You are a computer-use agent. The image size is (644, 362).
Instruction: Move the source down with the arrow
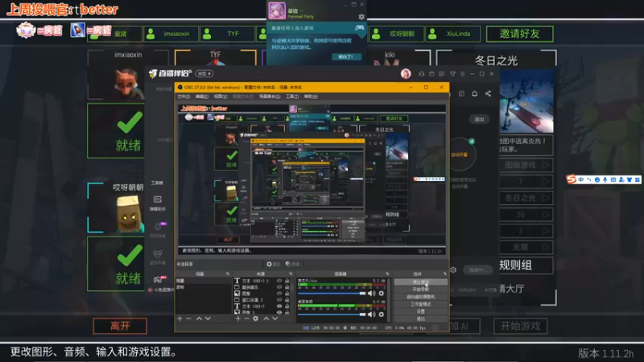click(x=275, y=319)
